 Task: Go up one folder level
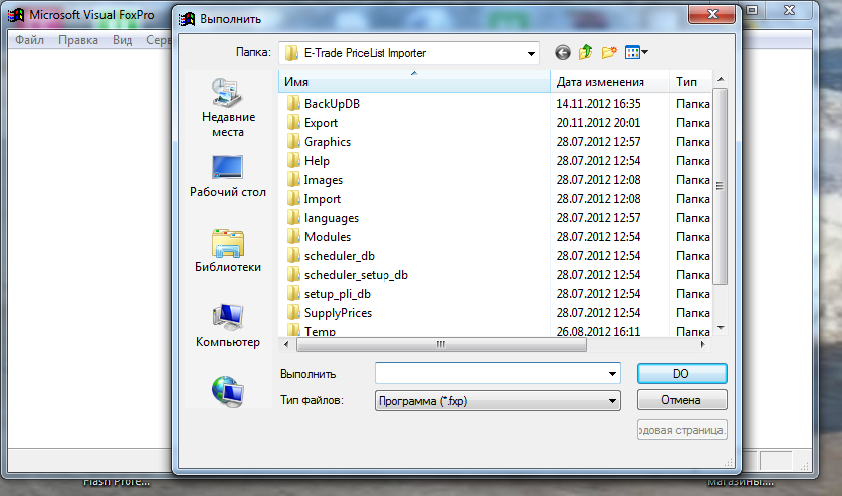pyautogui.click(x=585, y=53)
